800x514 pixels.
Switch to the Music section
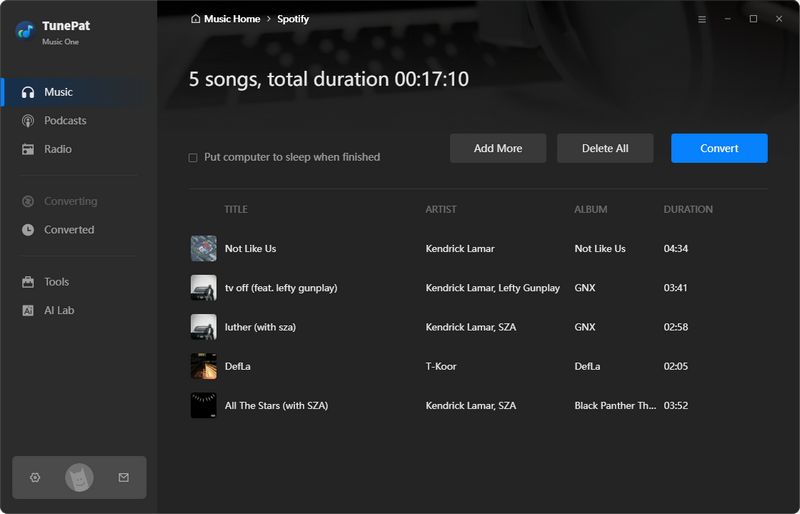pos(58,92)
